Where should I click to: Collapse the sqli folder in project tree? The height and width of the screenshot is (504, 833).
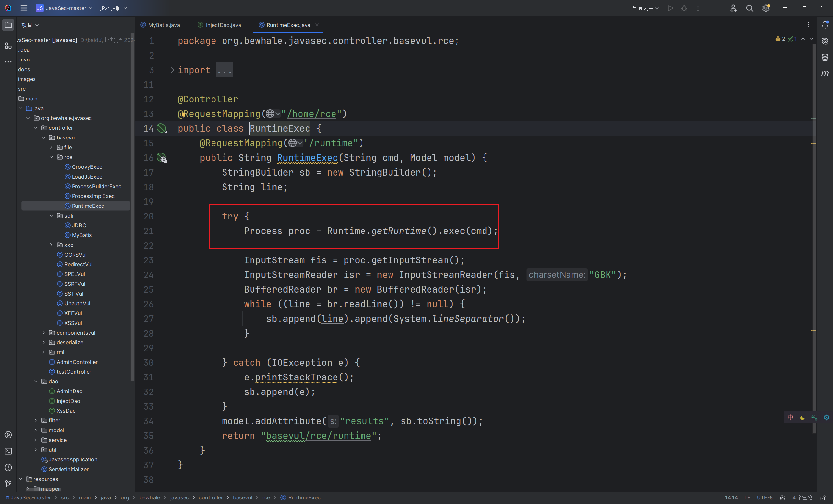(x=51, y=216)
